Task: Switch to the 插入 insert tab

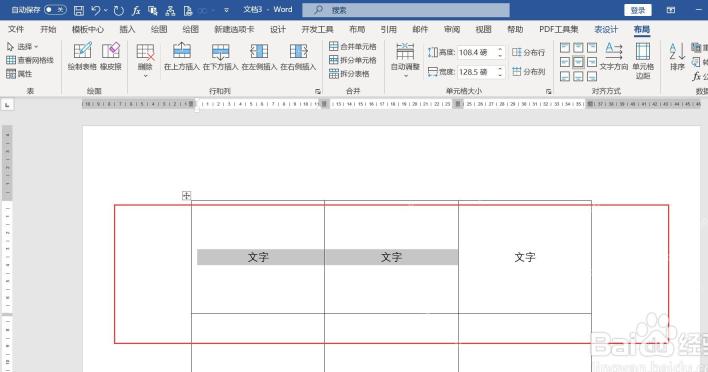Action: point(127,29)
